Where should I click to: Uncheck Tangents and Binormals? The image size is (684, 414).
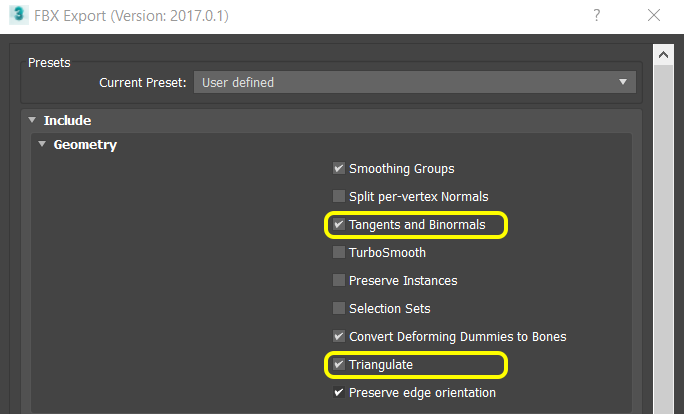(x=339, y=225)
